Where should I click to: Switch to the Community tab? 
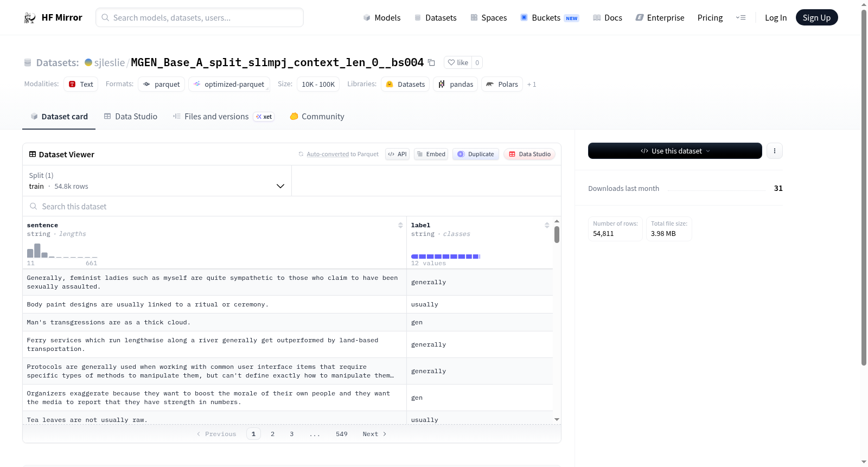(317, 116)
